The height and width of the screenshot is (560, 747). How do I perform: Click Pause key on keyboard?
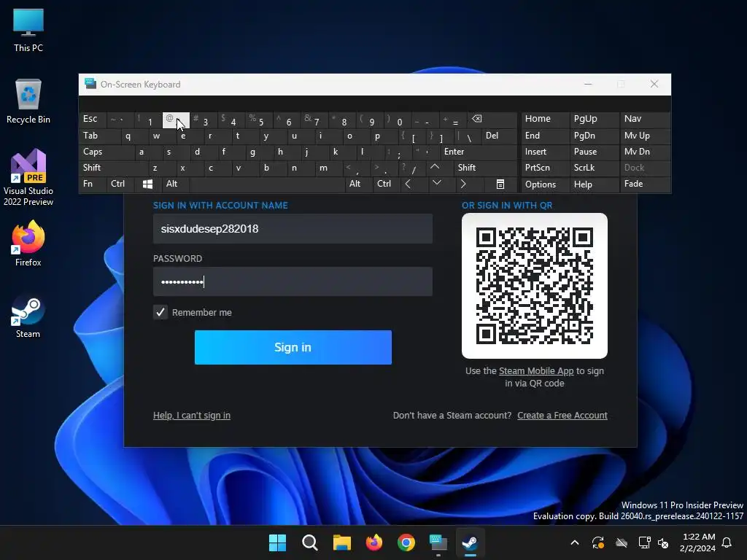[x=594, y=152]
